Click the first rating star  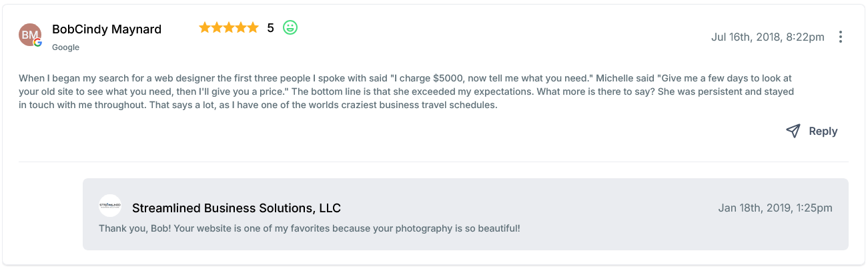pos(204,28)
